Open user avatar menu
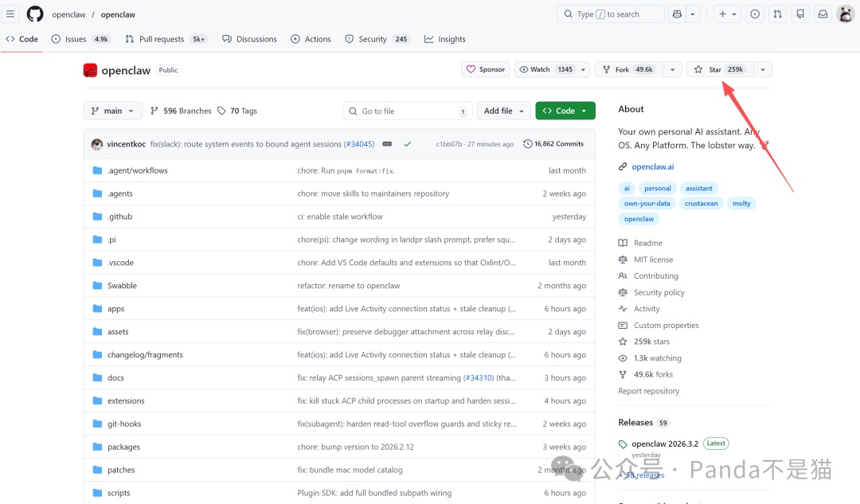The width and height of the screenshot is (860, 504). pos(845,14)
